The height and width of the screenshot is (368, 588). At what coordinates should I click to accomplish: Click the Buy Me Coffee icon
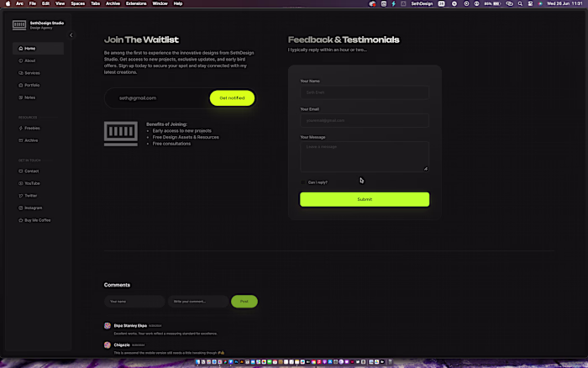tap(21, 220)
